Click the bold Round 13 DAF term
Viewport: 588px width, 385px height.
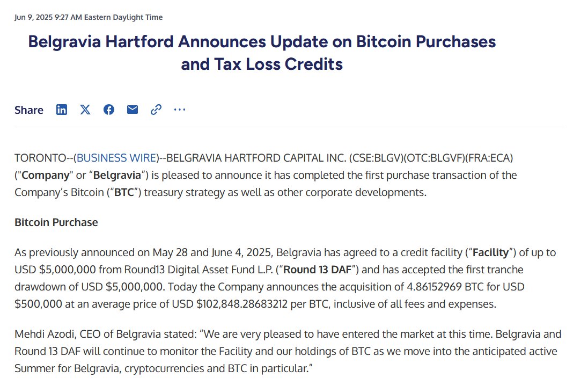point(317,270)
